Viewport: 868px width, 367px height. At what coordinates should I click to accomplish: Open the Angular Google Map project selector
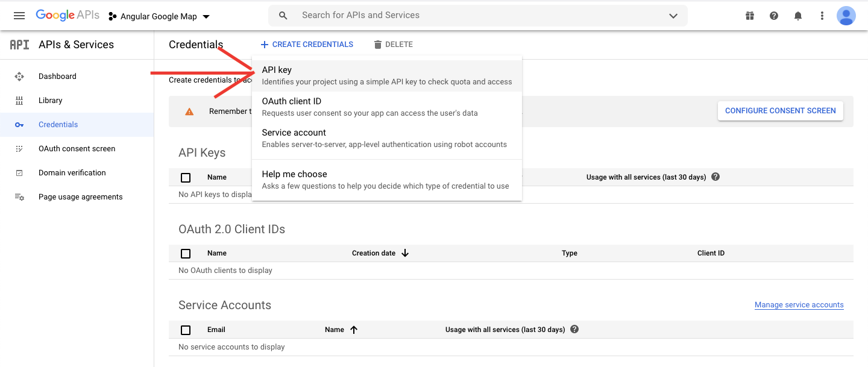pos(159,16)
